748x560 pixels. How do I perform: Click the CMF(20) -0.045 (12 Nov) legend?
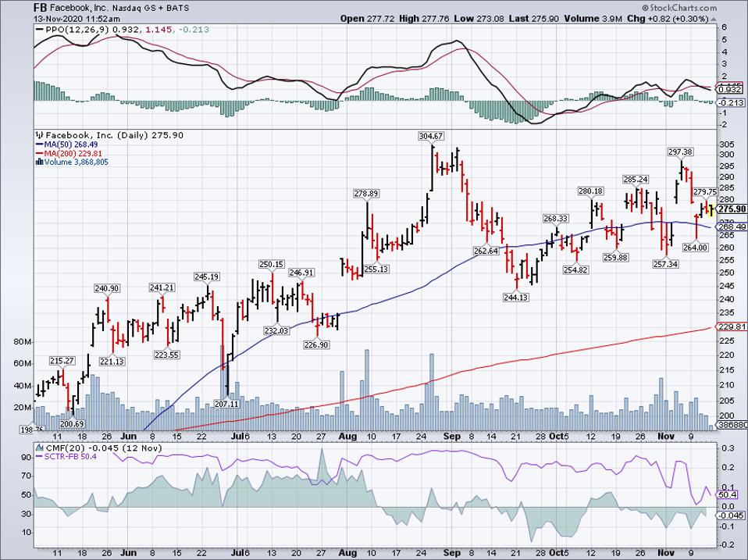[102, 448]
